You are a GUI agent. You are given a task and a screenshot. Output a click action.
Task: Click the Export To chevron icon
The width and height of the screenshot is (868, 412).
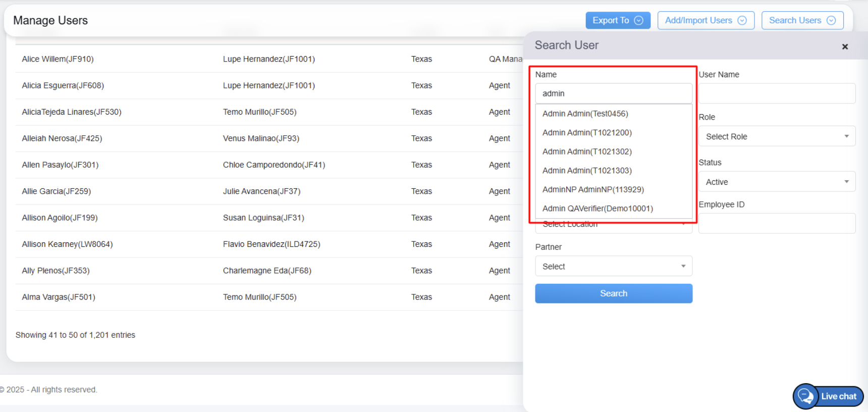(638, 20)
